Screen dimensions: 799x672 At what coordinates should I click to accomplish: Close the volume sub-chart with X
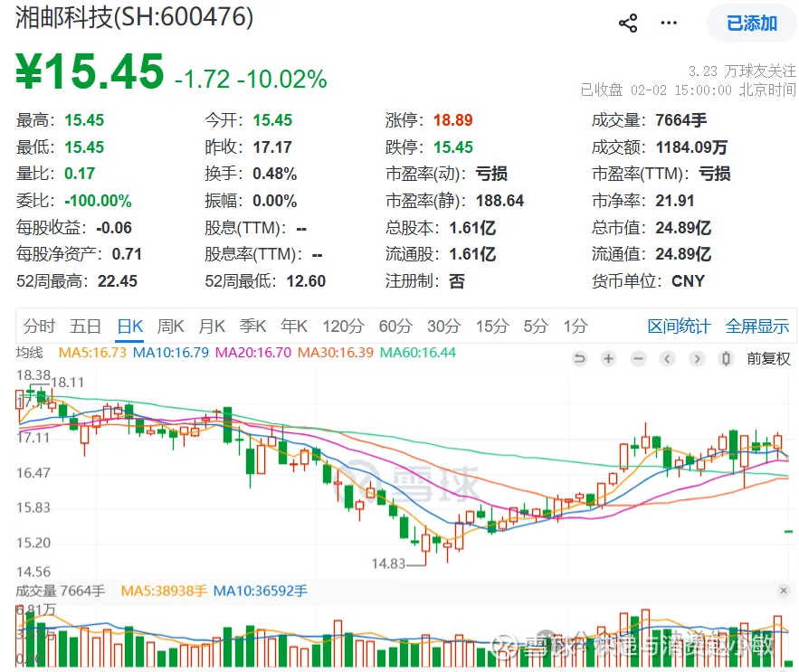click(x=784, y=591)
